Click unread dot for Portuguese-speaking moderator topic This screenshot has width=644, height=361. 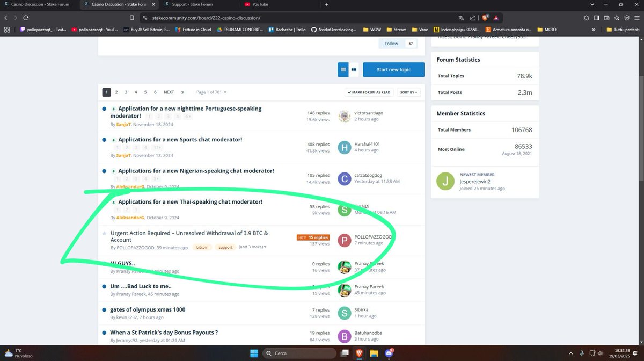(x=104, y=109)
